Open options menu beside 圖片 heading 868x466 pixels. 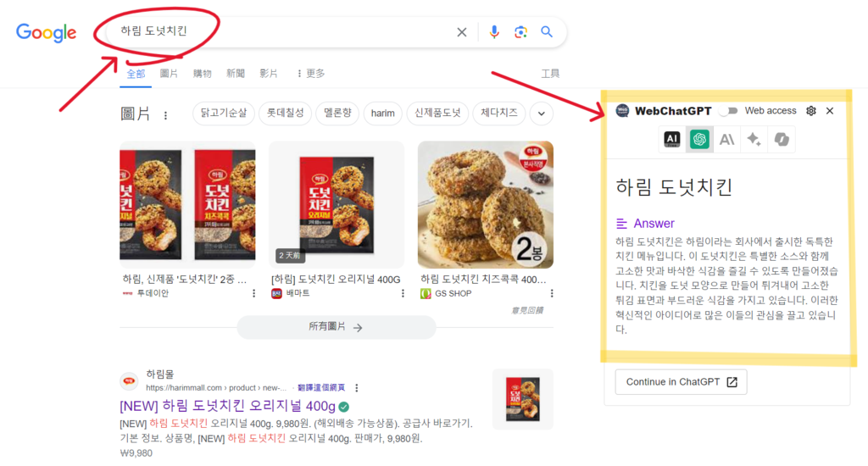[x=165, y=115]
